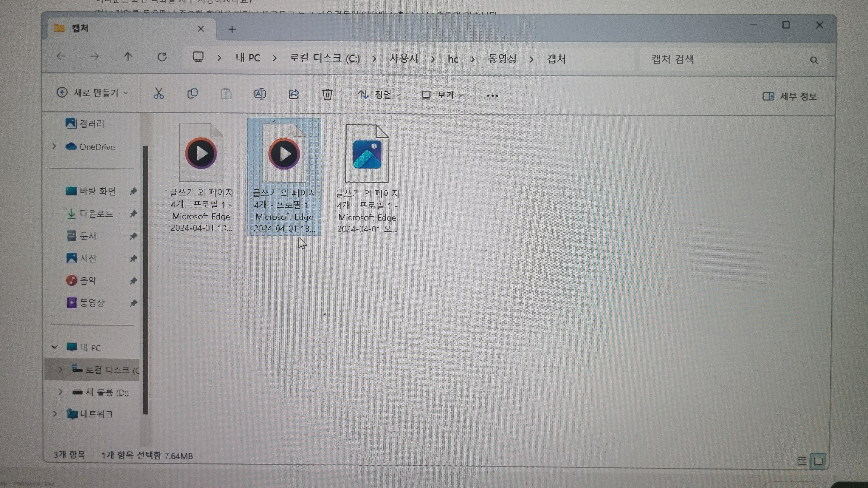Screen dimensions: 868x488
Task: Select the image file thumbnail
Action: (367, 154)
